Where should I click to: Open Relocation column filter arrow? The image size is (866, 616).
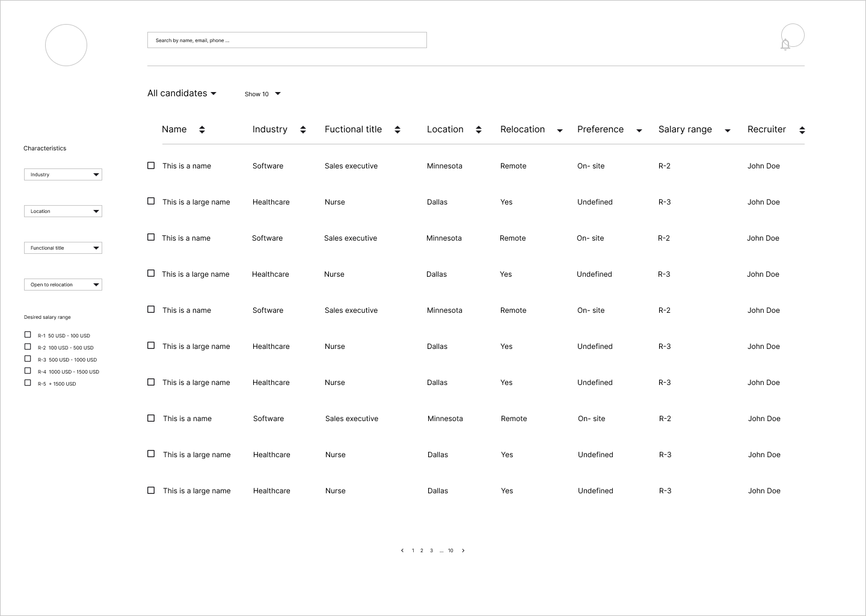(x=560, y=131)
